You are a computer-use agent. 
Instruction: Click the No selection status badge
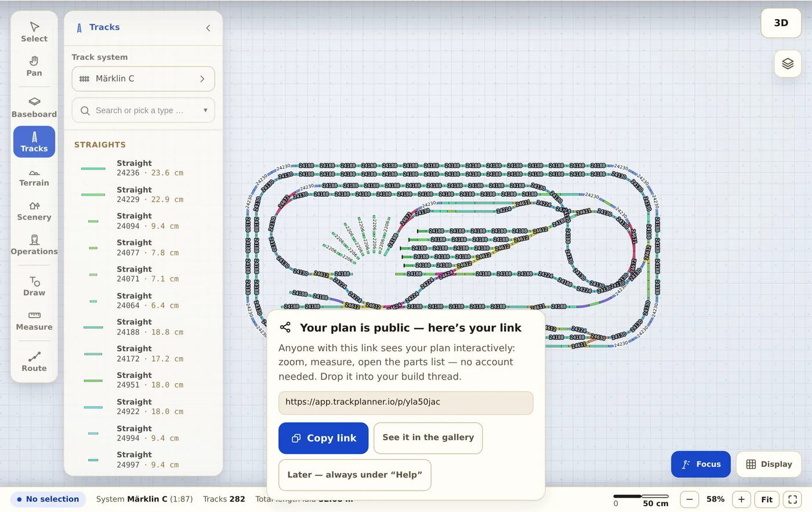click(48, 499)
